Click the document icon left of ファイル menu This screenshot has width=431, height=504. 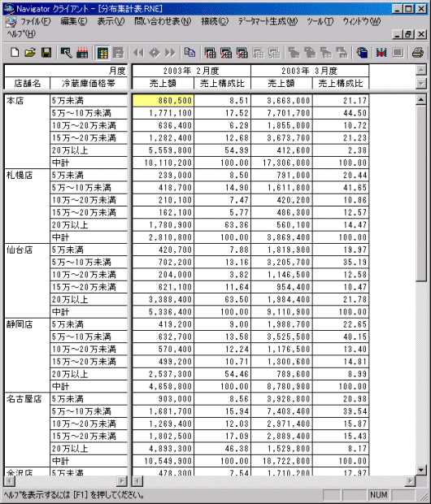[11, 22]
